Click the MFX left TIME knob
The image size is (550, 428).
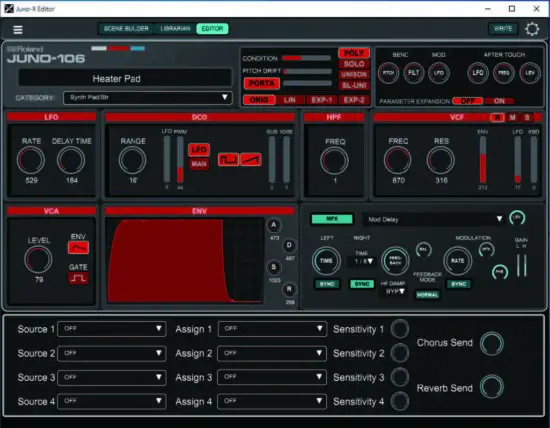point(326,261)
